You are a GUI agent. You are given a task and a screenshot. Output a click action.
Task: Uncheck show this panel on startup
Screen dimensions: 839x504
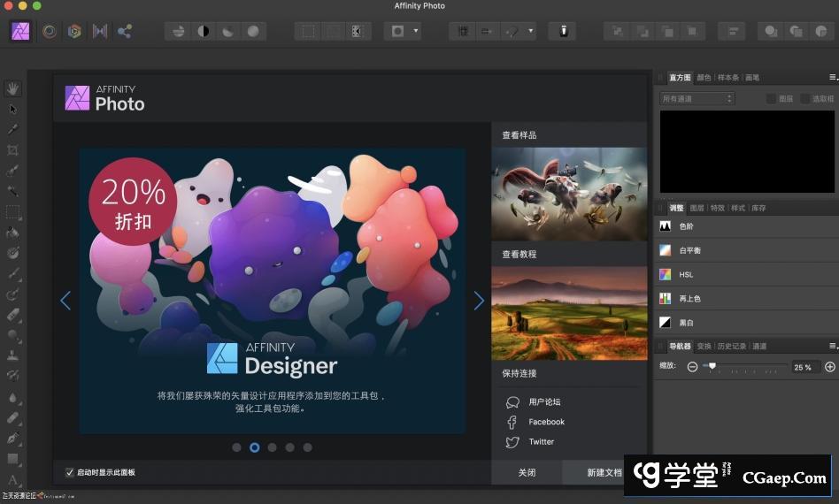click(x=70, y=472)
